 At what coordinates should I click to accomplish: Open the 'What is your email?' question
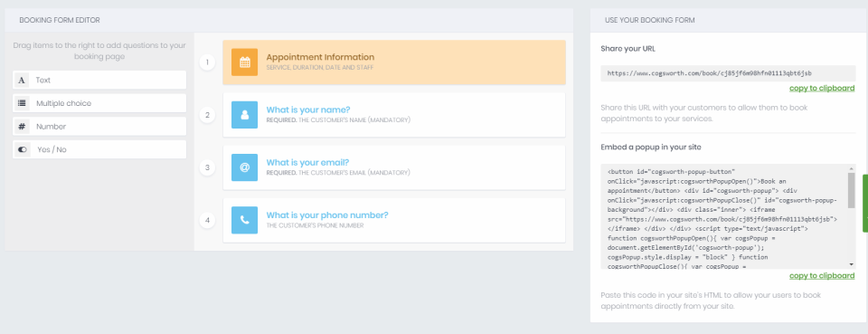click(394, 167)
